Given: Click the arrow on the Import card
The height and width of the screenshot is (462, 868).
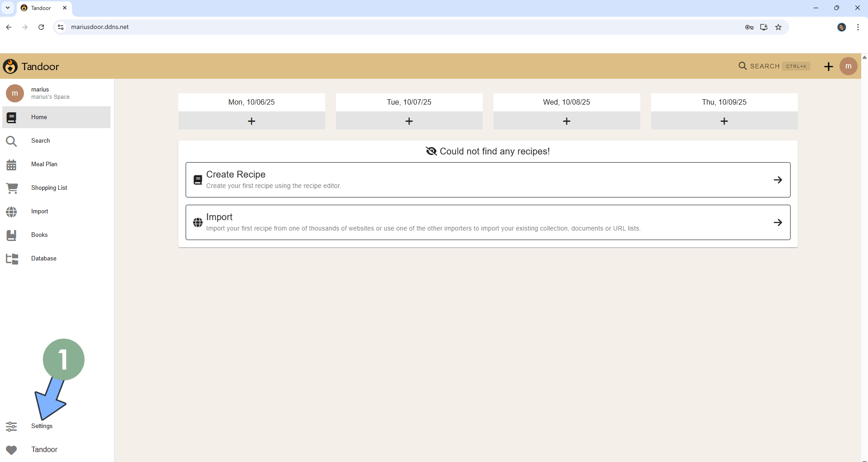Looking at the screenshot, I should click(x=777, y=222).
